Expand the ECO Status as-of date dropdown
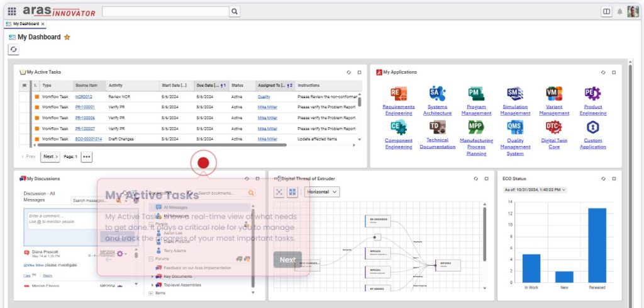The width and height of the screenshot is (644, 308). (535, 190)
